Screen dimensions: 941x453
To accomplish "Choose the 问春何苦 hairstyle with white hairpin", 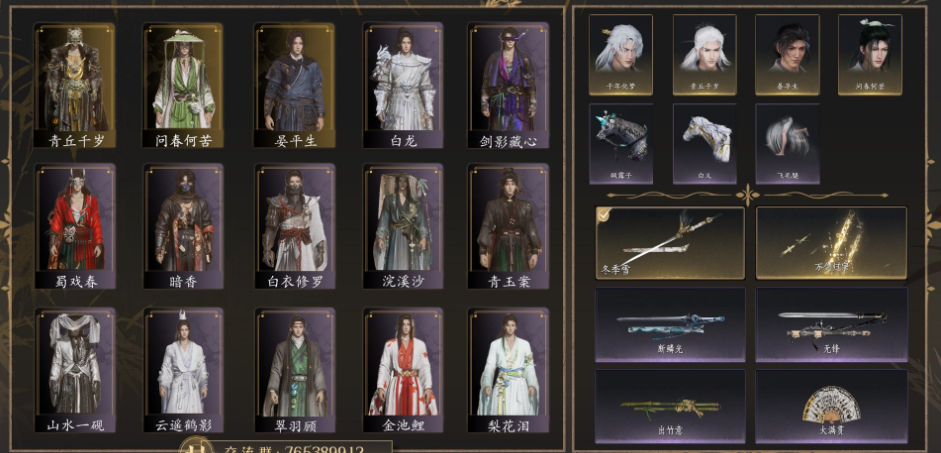I will (870, 55).
